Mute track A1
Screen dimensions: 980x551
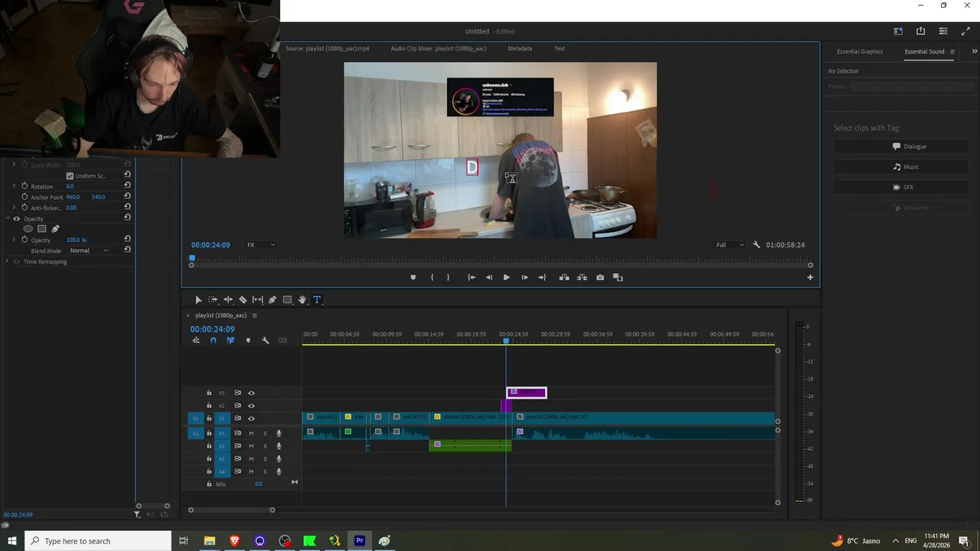point(251,433)
